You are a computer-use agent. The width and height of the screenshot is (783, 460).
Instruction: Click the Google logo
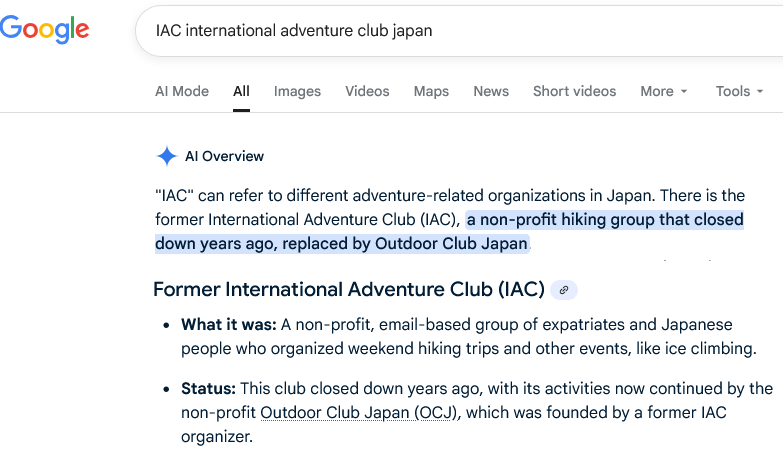pyautogui.click(x=45, y=29)
